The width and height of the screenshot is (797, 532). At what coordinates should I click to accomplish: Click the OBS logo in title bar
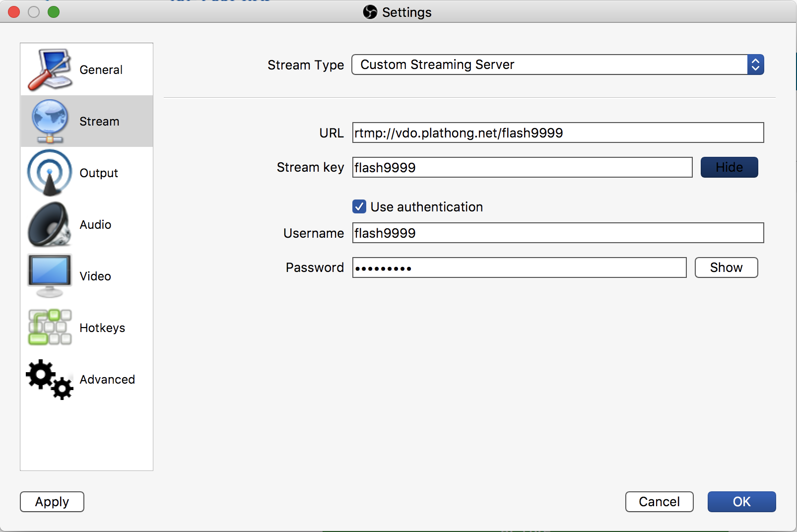[x=370, y=12]
